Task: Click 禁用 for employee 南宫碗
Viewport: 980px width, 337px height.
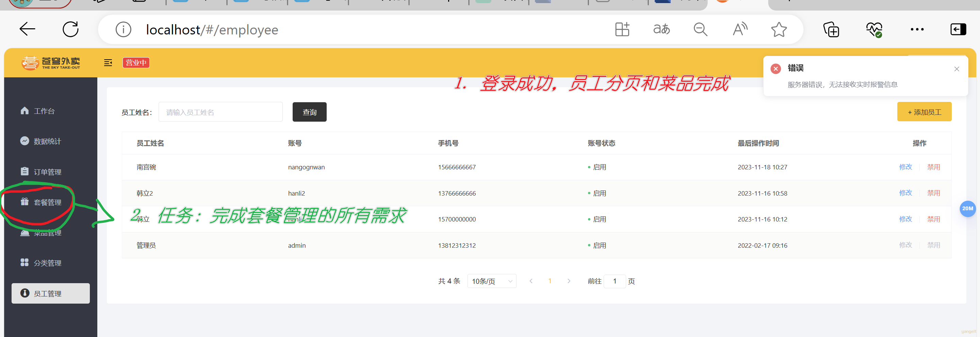Action: 934,167
